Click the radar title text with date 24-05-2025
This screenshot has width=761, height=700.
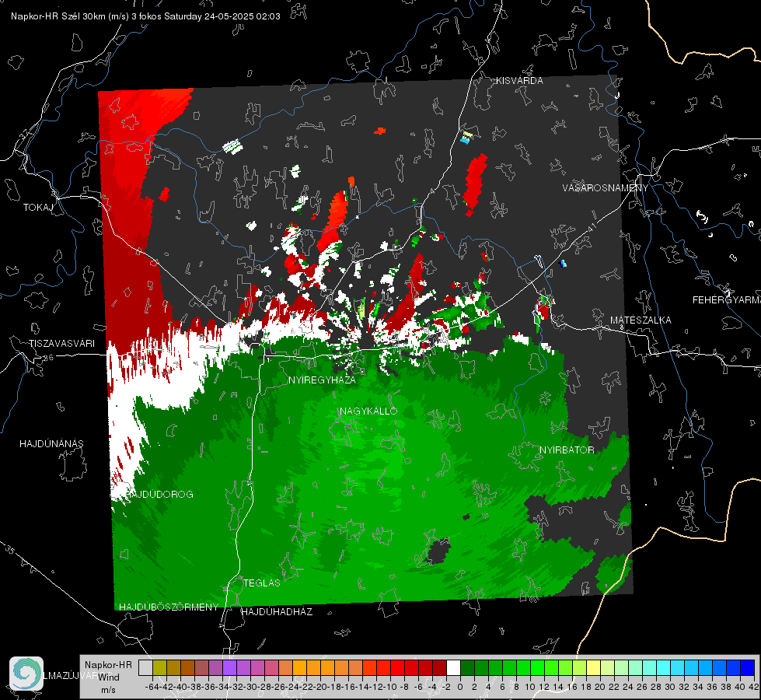click(x=145, y=16)
